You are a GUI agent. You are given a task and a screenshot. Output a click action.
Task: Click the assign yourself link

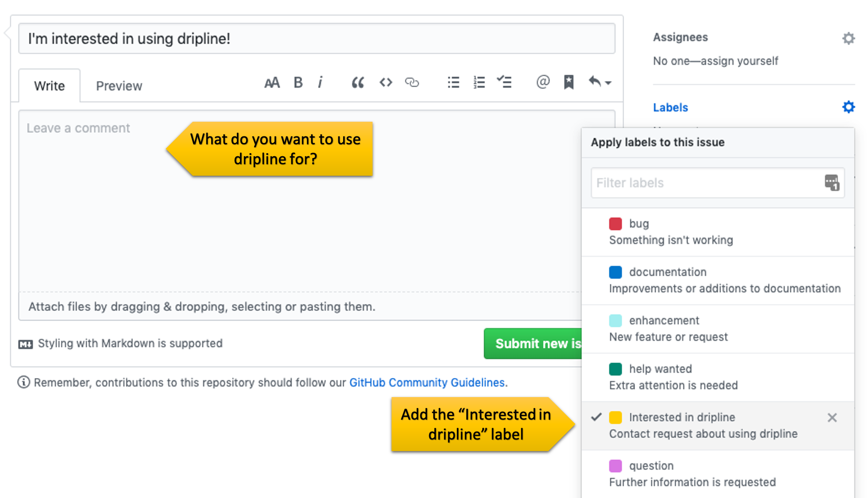point(740,61)
